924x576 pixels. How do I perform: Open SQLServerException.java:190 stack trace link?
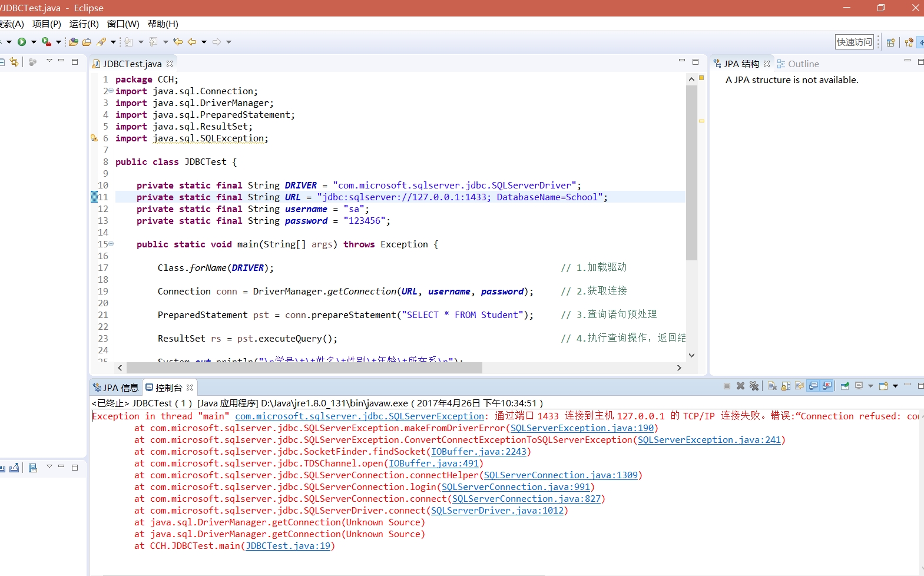coord(582,428)
